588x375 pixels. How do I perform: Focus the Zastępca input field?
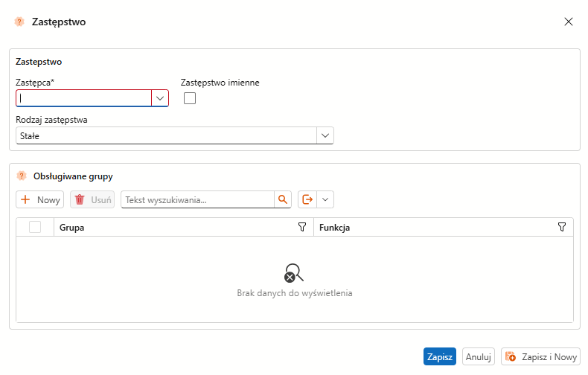coord(83,98)
